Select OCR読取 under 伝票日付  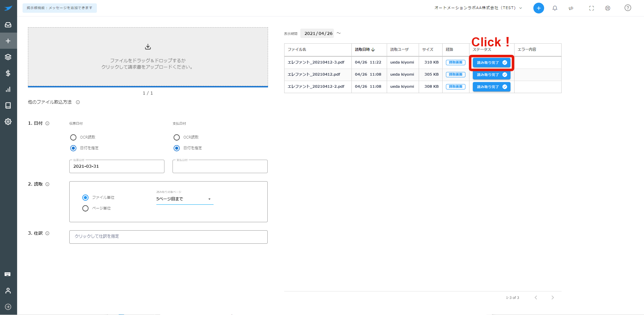point(73,137)
